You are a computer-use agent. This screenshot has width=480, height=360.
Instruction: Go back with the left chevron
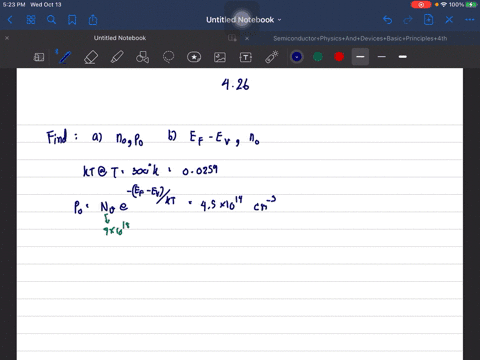pyautogui.click(x=10, y=20)
